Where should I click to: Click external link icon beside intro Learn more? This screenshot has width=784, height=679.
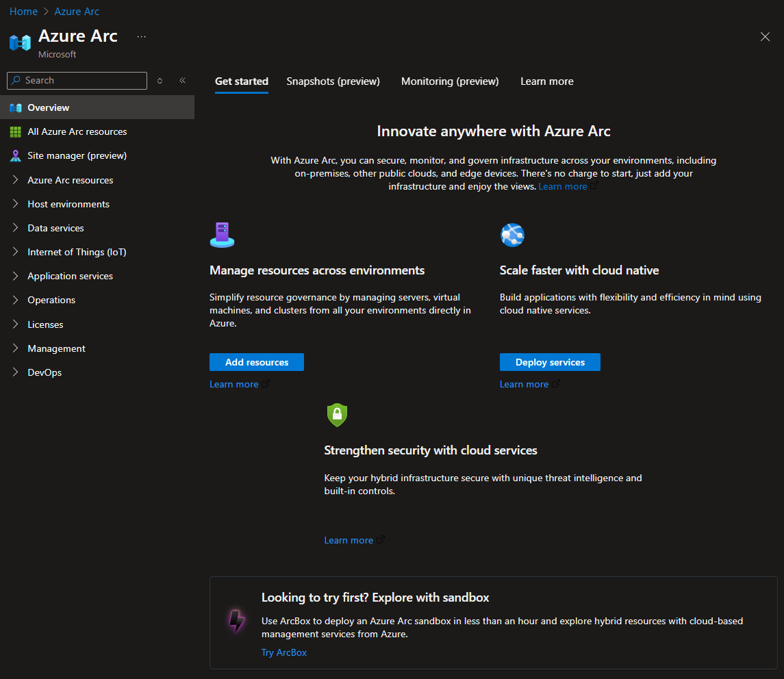594,185
